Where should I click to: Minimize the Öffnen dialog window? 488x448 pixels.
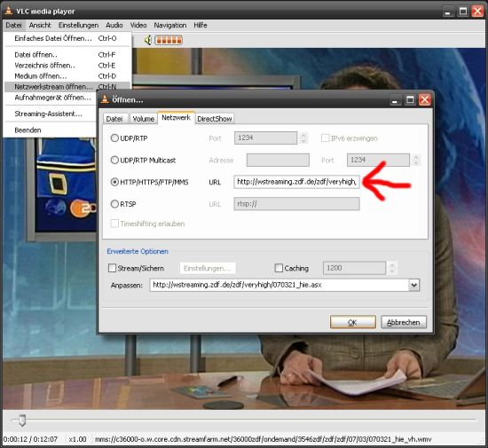(395, 100)
